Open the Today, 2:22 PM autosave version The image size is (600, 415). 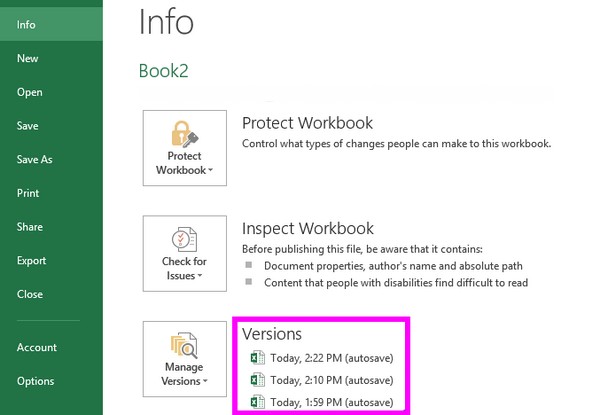[332, 358]
